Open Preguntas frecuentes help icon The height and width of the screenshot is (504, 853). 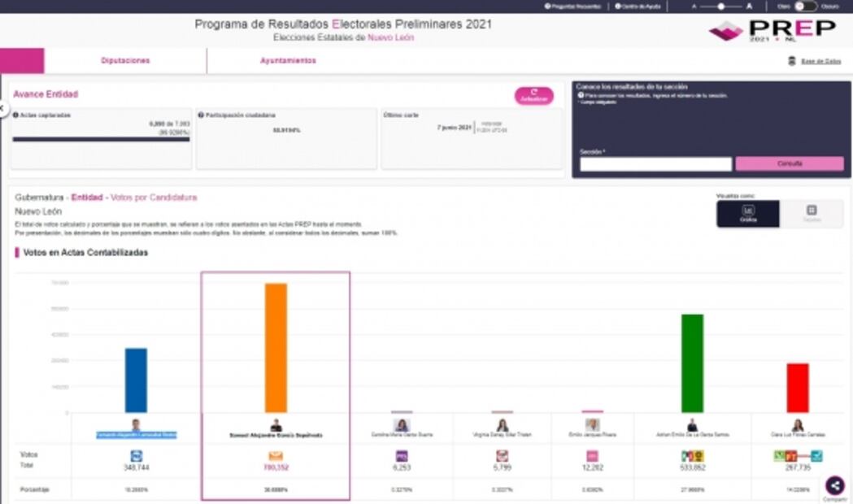tap(547, 6)
